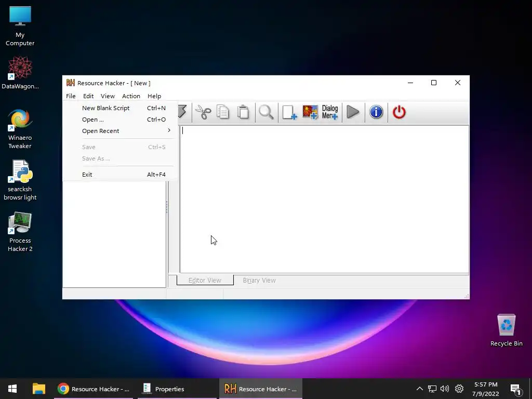Click the Add image resource icon
This screenshot has height=399, width=532.
click(310, 112)
